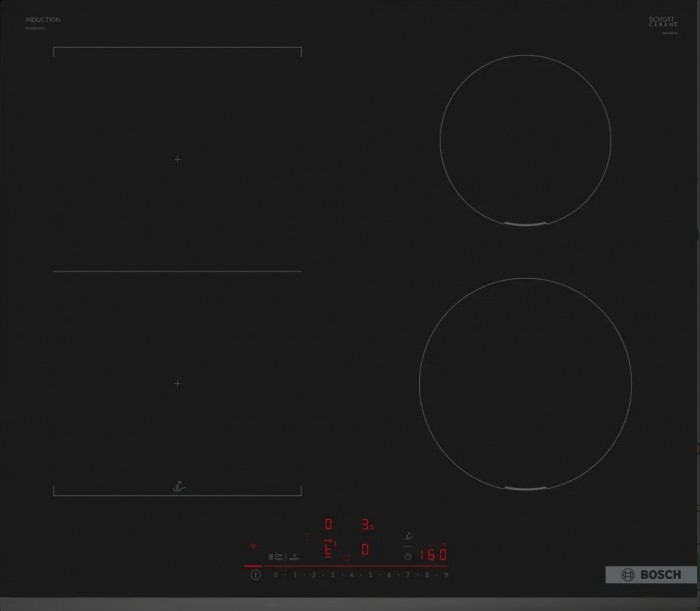700x611 pixels.
Task: Tap the red heart favorite indicator
Action: tap(253, 547)
